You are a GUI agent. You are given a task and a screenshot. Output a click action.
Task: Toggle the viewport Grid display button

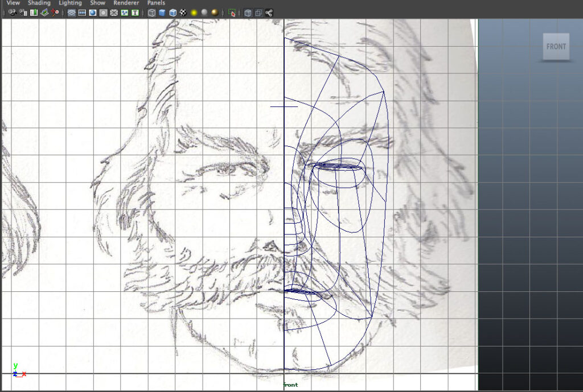pyautogui.click(x=72, y=13)
